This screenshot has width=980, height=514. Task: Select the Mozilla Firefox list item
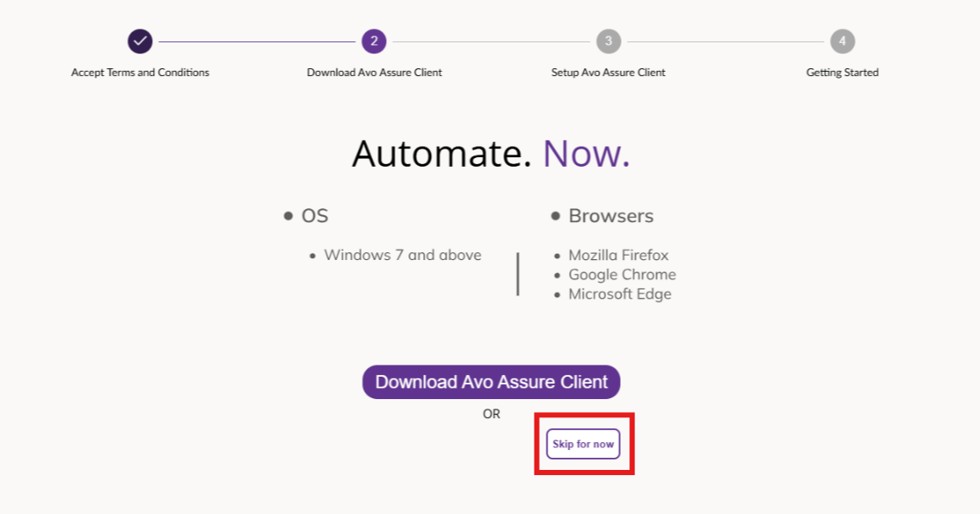[618, 255]
